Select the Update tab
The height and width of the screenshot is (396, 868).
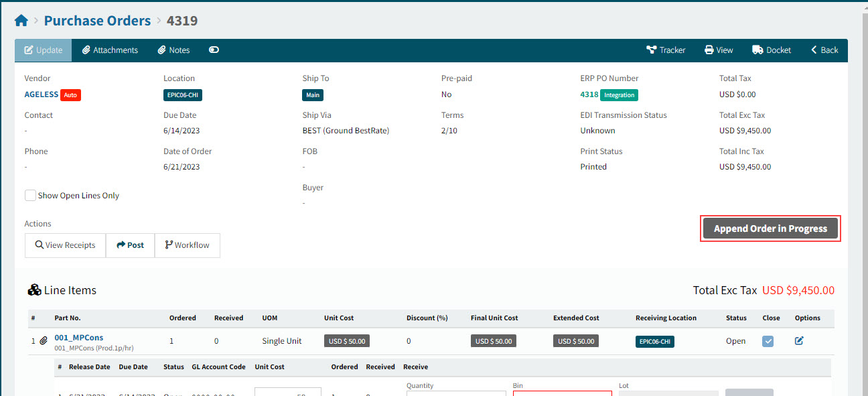tap(44, 50)
